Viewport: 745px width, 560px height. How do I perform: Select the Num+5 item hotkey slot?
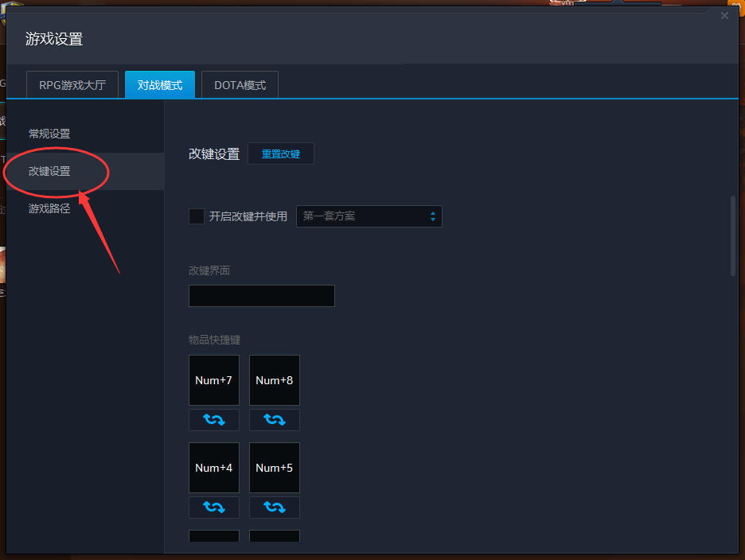[x=274, y=468]
